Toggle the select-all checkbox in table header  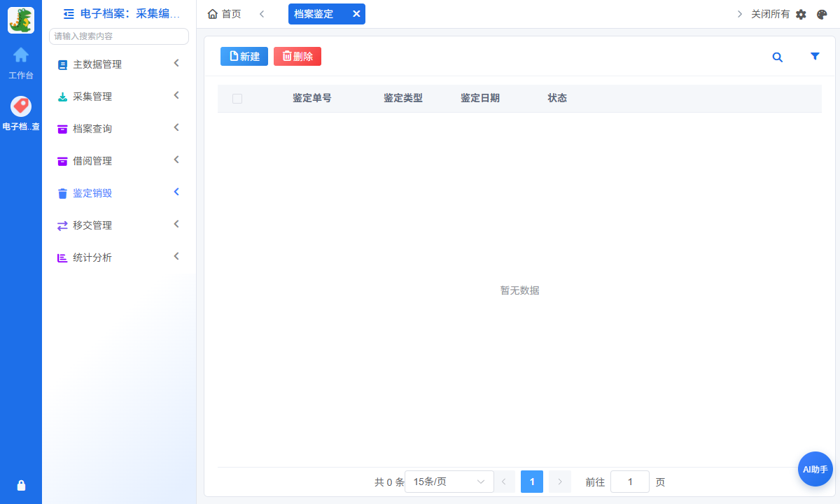click(237, 99)
